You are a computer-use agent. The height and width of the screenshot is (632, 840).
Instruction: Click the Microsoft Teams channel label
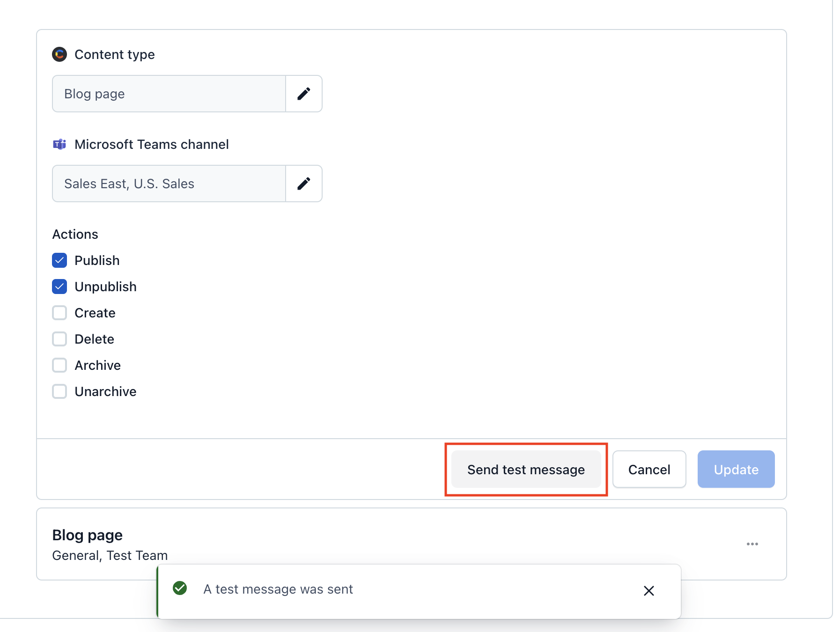coord(152,144)
